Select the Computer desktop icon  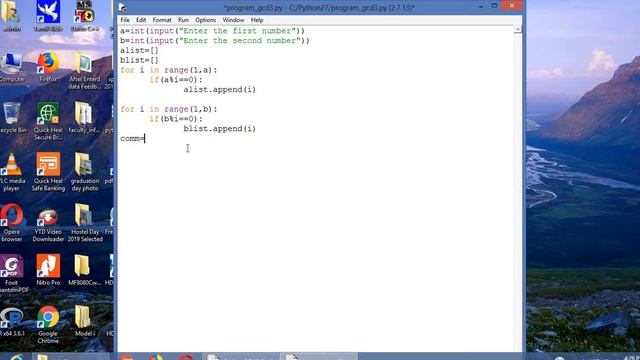12,68
